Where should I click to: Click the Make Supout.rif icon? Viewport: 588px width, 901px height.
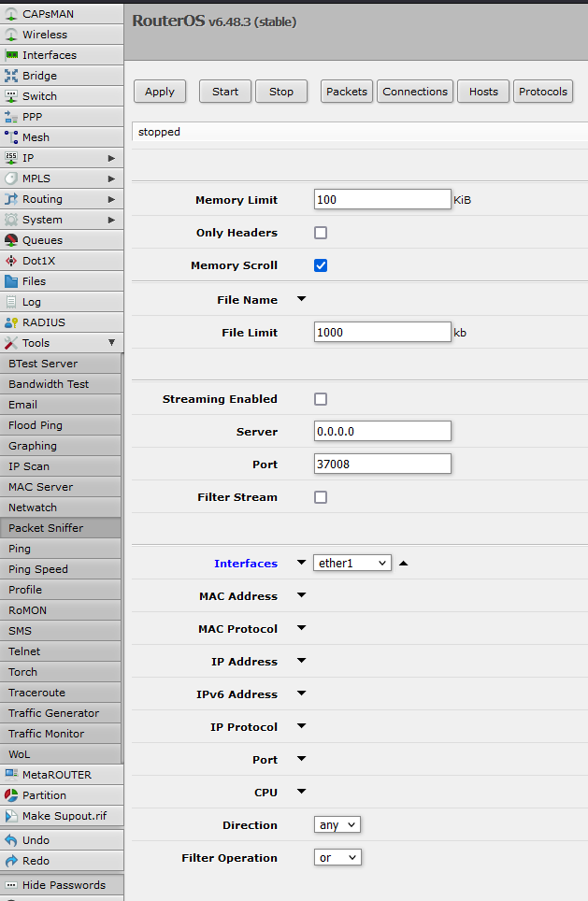[x=11, y=816]
